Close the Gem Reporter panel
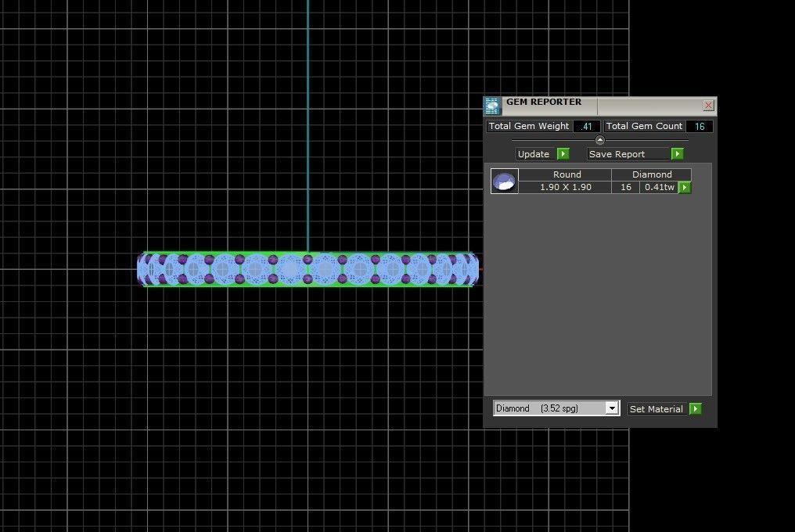The height and width of the screenshot is (532, 795). 708,106
